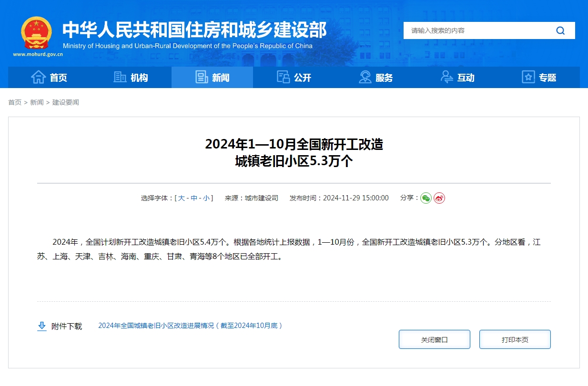Set font size to 小
Viewport: 588px width, 386px height.
(x=206, y=198)
